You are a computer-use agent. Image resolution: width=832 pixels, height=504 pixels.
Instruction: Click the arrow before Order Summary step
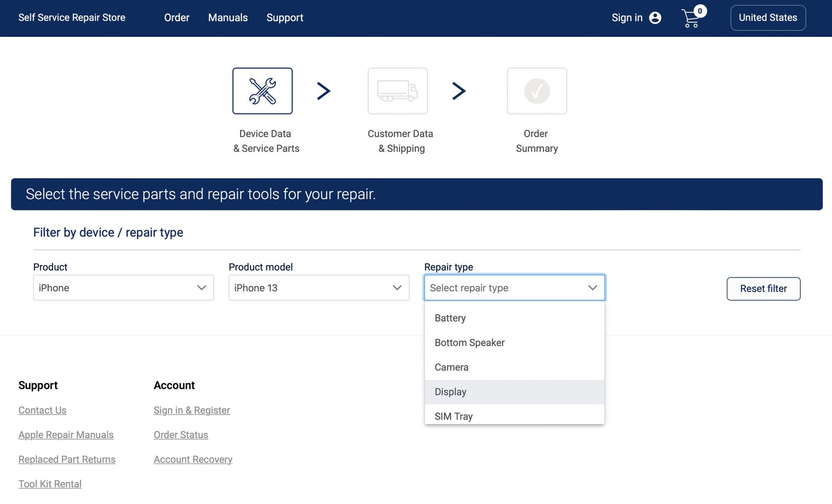click(459, 91)
